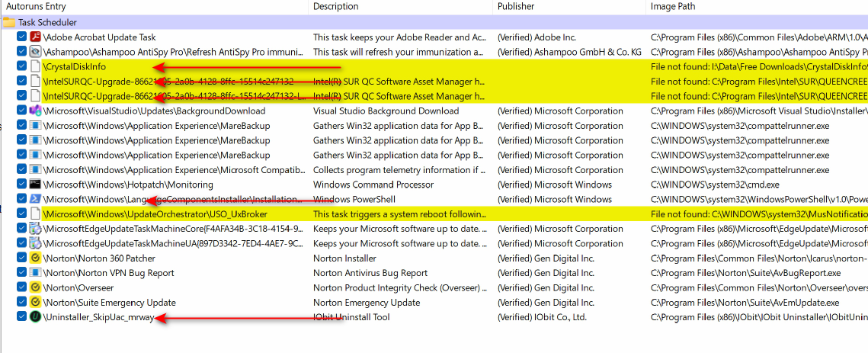Toggle the MicrosoftEdgeUpdateTaskMachineCore checkbox
This screenshot has width=868, height=353.
[21, 228]
